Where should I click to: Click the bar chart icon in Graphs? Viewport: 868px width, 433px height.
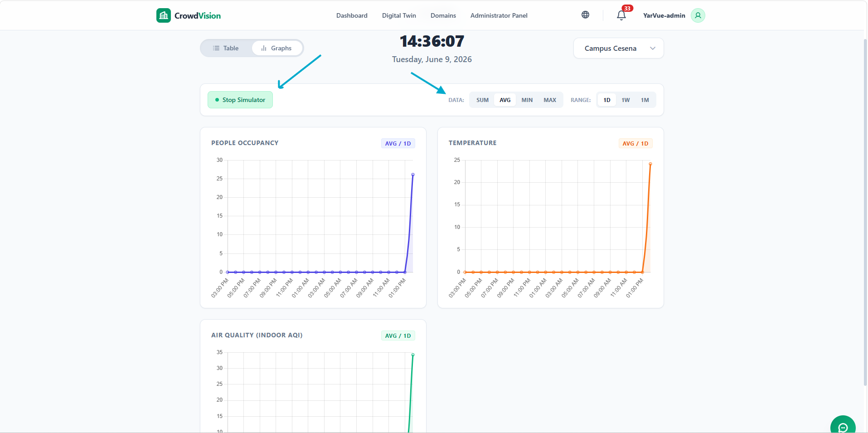pos(264,48)
